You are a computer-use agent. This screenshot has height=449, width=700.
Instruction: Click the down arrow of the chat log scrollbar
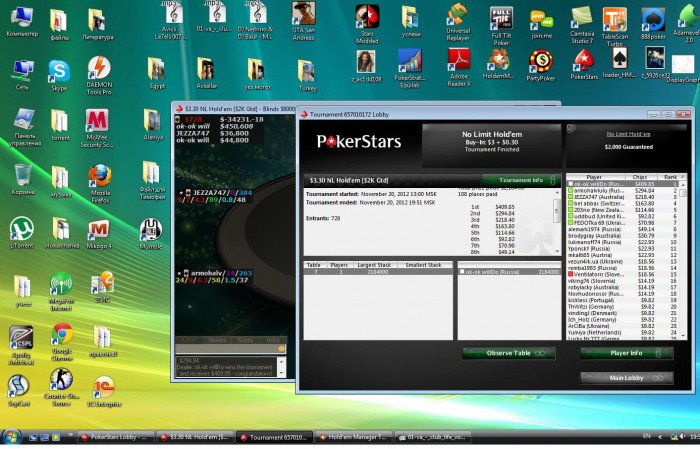[x=281, y=373]
